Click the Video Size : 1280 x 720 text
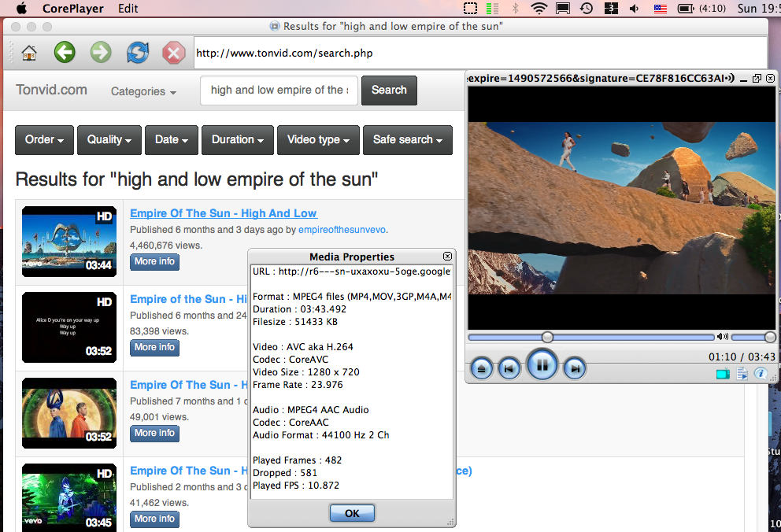The height and width of the screenshot is (532, 781). (x=305, y=372)
